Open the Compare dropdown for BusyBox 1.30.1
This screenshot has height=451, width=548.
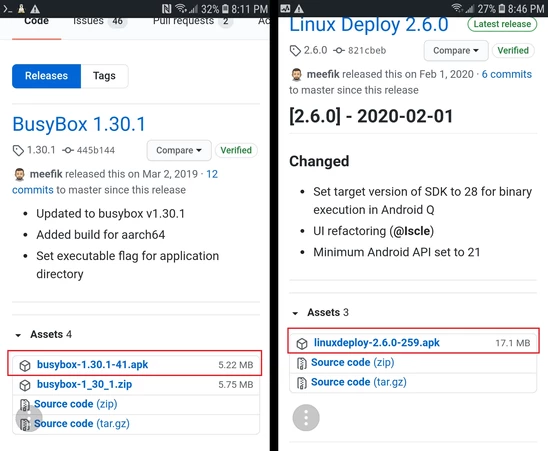[179, 150]
